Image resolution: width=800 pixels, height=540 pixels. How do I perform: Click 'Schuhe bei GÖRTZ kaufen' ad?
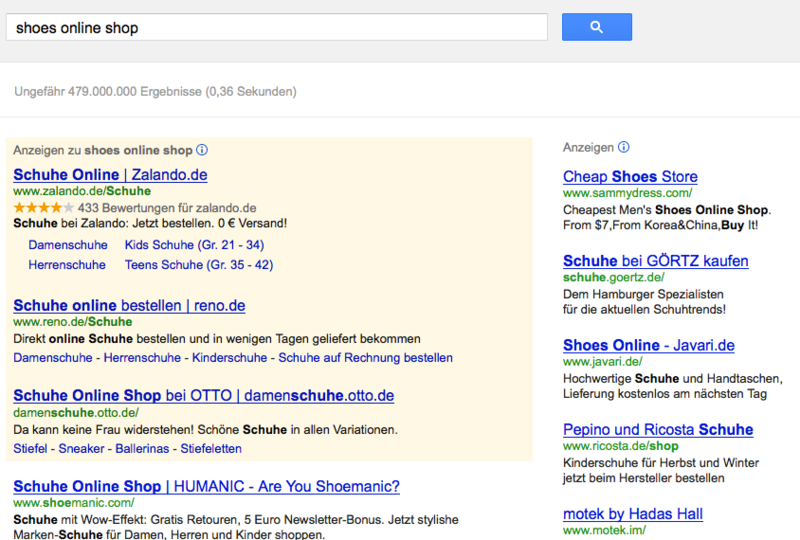[x=655, y=261]
